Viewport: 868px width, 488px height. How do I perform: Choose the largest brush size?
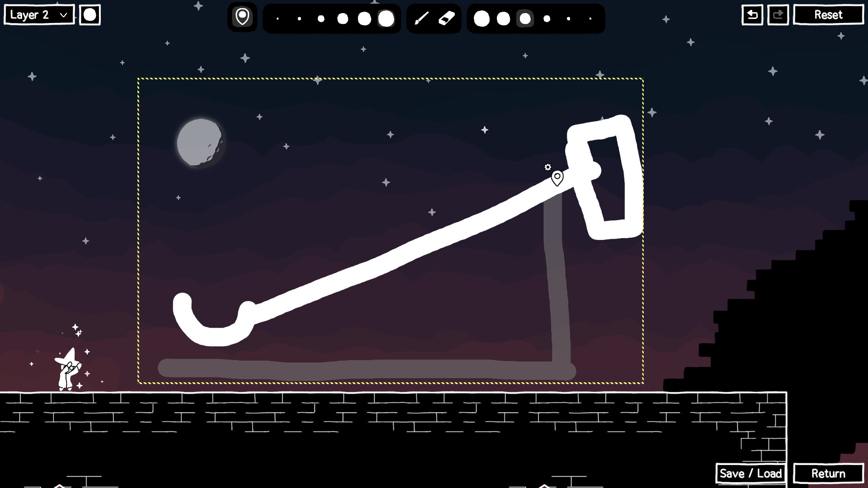(x=386, y=19)
